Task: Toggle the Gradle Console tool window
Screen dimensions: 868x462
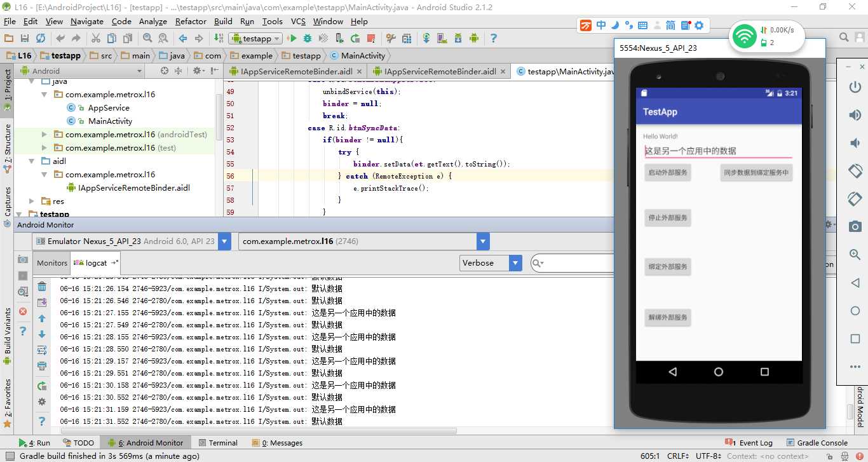Action: (x=817, y=443)
